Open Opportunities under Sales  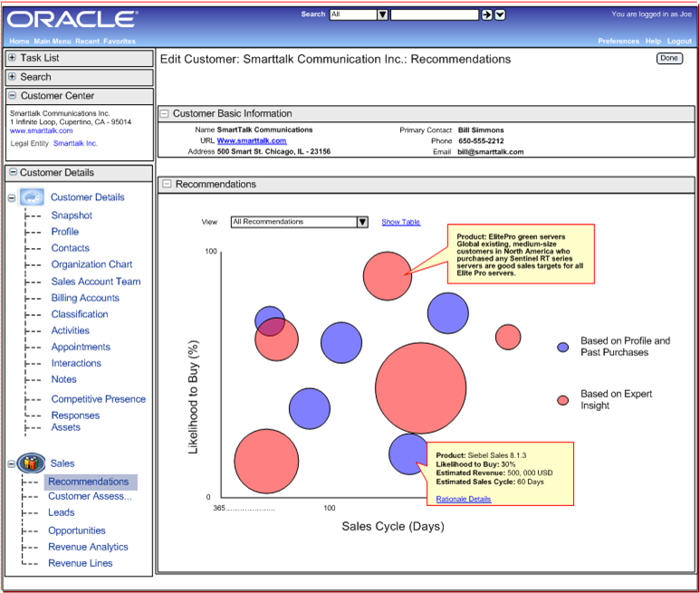click(77, 531)
